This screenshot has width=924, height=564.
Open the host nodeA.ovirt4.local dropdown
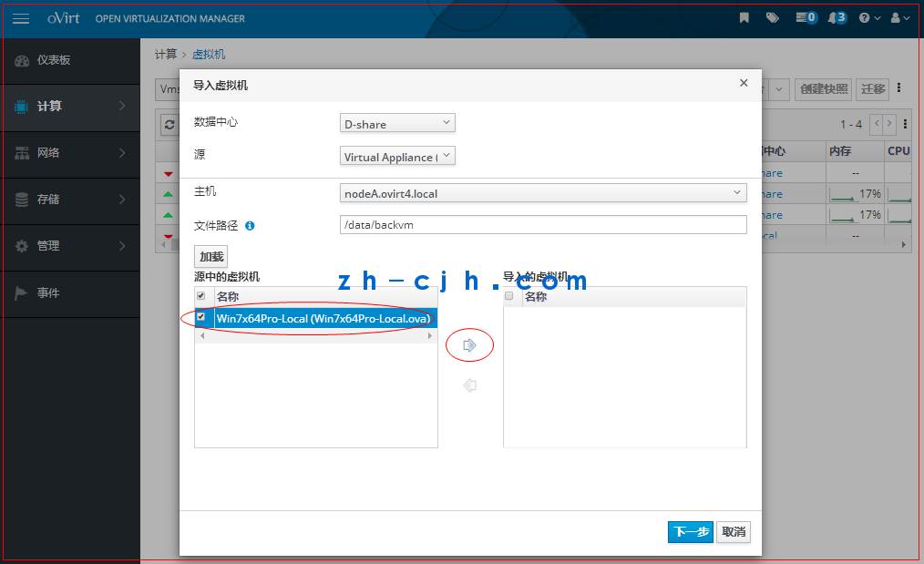[x=543, y=193]
